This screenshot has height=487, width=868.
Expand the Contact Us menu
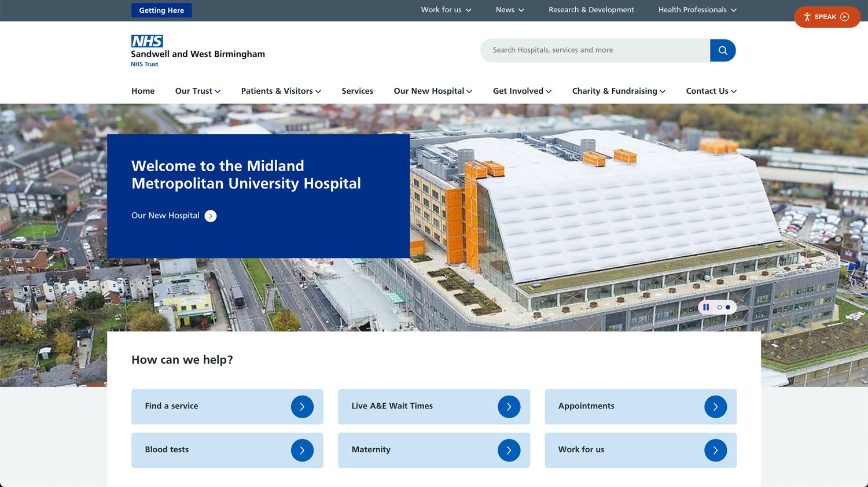[x=711, y=91]
